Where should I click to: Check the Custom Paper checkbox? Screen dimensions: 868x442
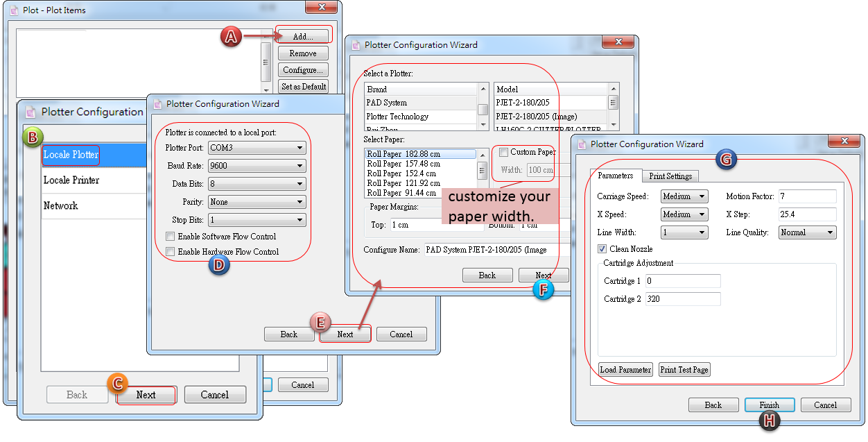(503, 152)
